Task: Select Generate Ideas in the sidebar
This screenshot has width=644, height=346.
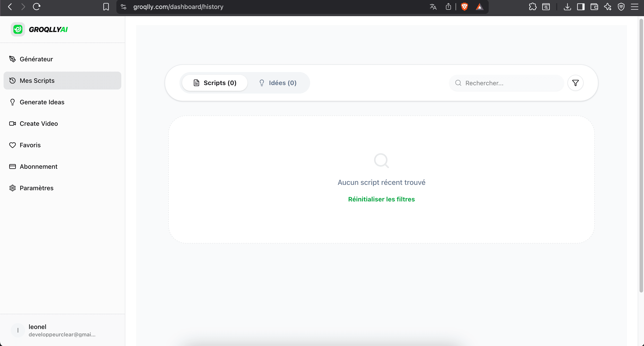Action: point(42,102)
